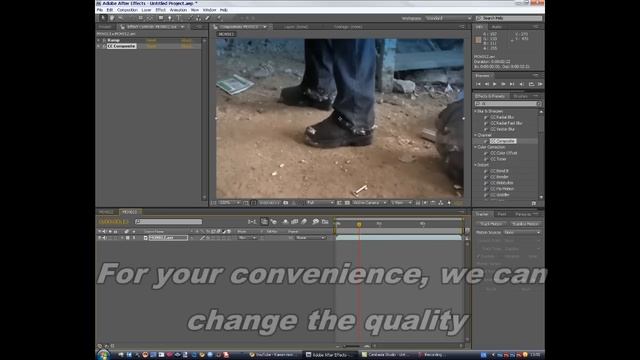Open the layer blending mode dropdown
The image size is (640, 360).
click(x=247, y=238)
